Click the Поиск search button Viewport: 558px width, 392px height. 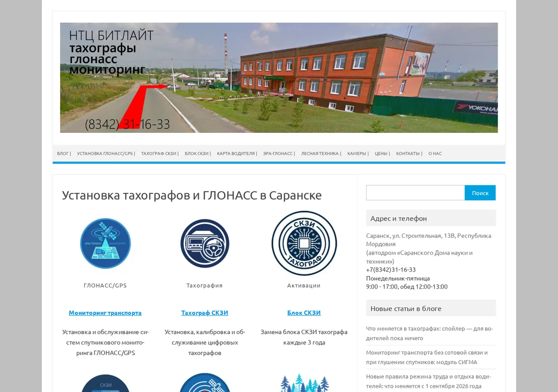point(480,193)
